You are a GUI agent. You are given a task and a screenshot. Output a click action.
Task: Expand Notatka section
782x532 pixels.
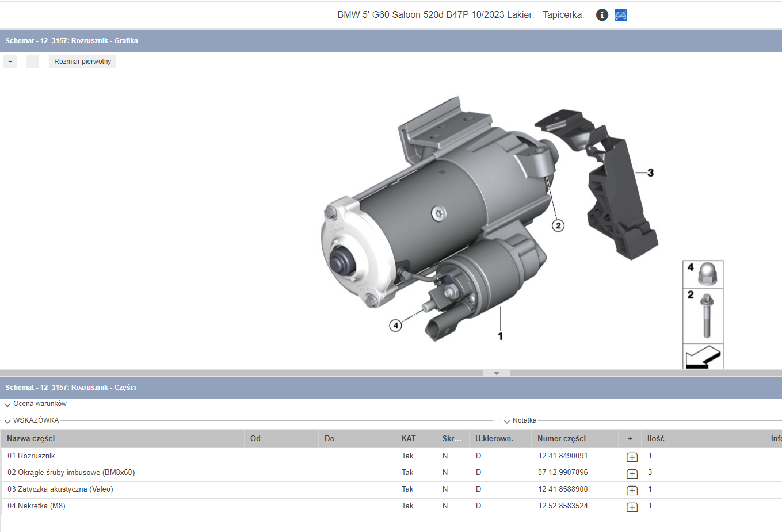pyautogui.click(x=507, y=421)
